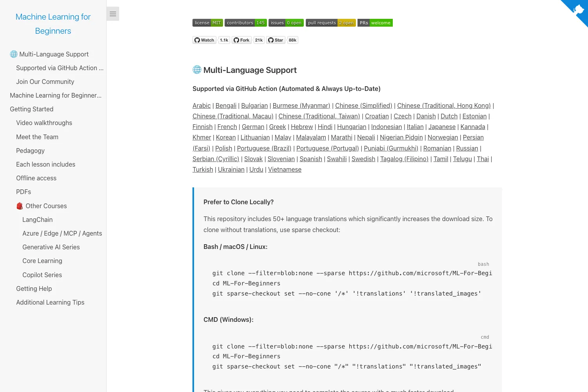The image size is (588, 392).
Task: Click the GitHub Star button
Action: [276, 40]
